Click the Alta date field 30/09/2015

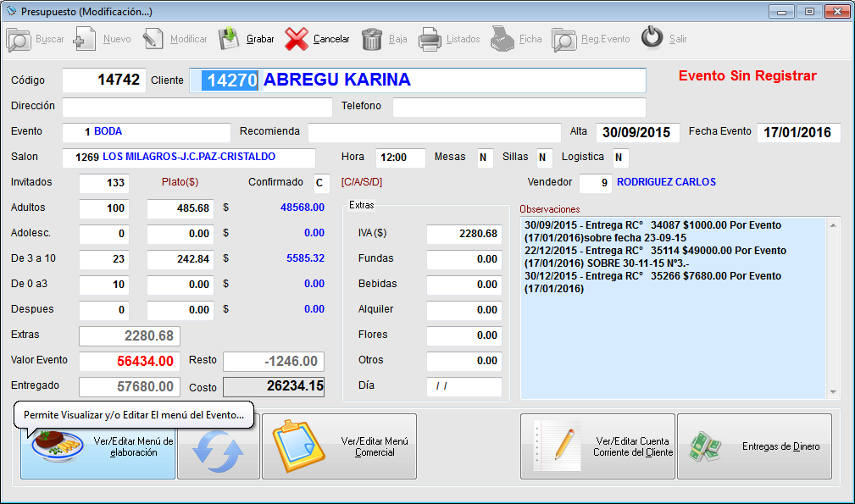pyautogui.click(x=637, y=132)
